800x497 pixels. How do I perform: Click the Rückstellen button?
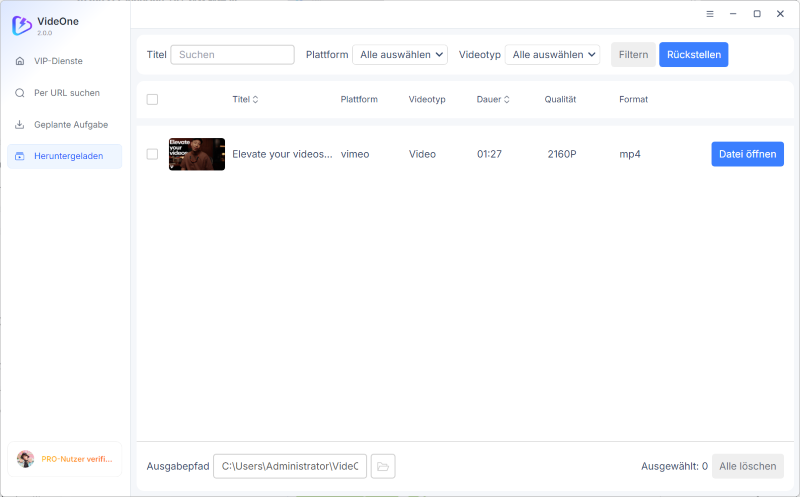[x=694, y=55]
